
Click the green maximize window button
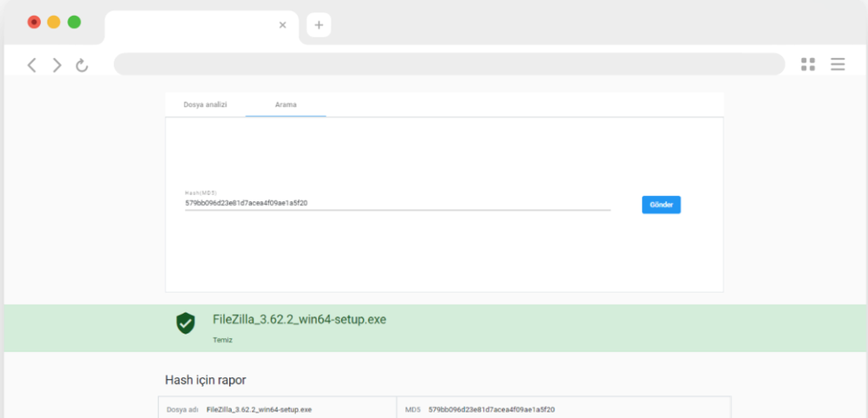pos(74,23)
